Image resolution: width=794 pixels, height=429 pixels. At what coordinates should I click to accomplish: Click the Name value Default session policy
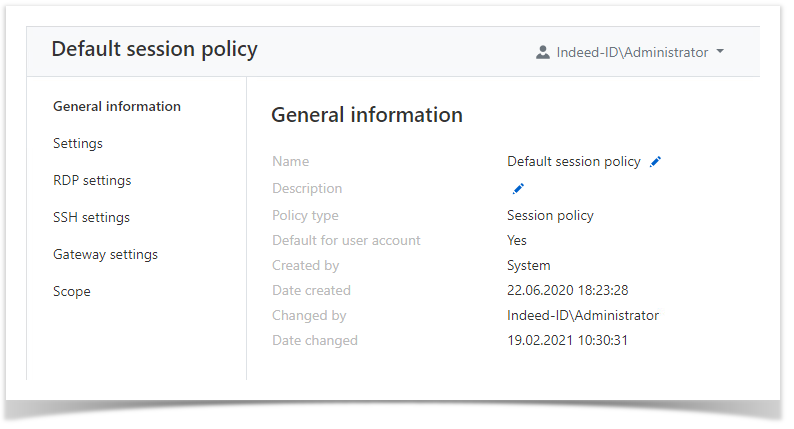[573, 162]
